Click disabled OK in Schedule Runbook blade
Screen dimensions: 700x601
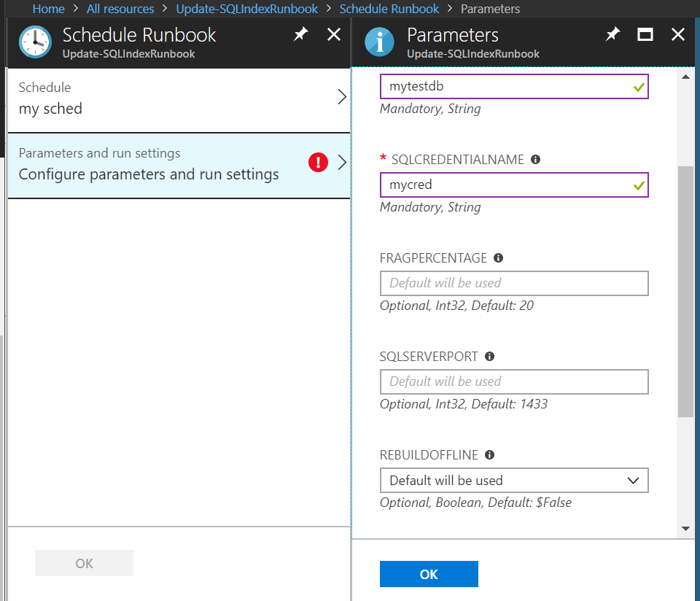click(85, 563)
